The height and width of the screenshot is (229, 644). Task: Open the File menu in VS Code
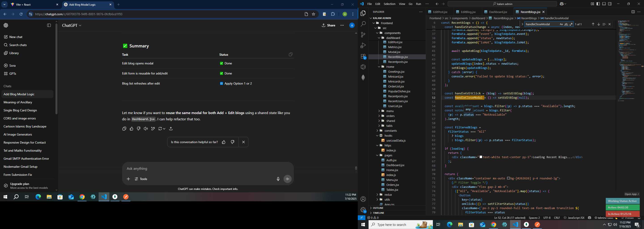tap(369, 4)
